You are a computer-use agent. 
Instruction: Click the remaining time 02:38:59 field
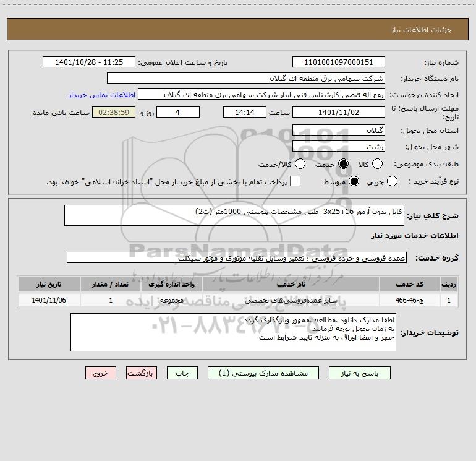[x=114, y=112]
